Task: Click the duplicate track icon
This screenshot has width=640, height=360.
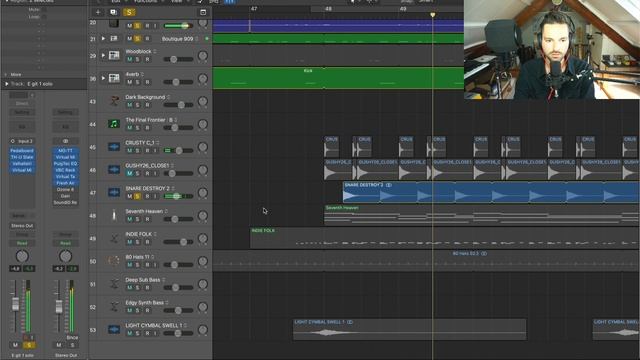Action: (113, 12)
